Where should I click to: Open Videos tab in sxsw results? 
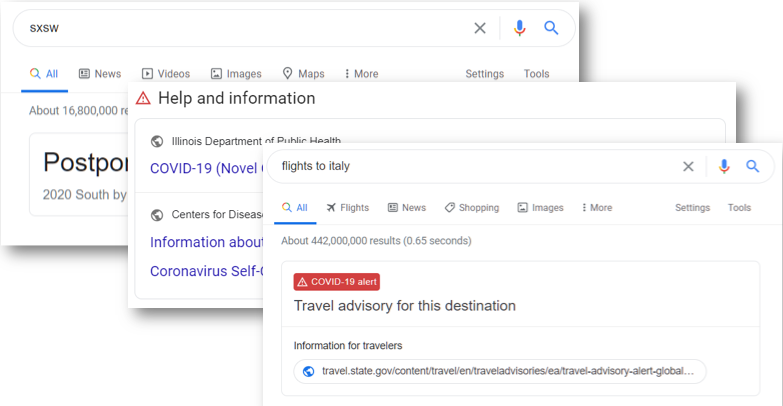click(x=166, y=74)
